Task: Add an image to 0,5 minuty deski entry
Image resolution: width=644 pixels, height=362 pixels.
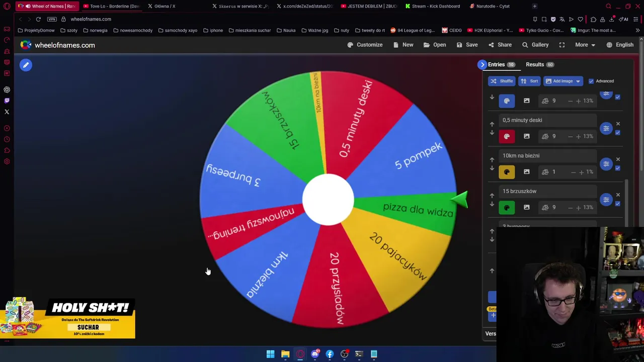Action: 526,136
